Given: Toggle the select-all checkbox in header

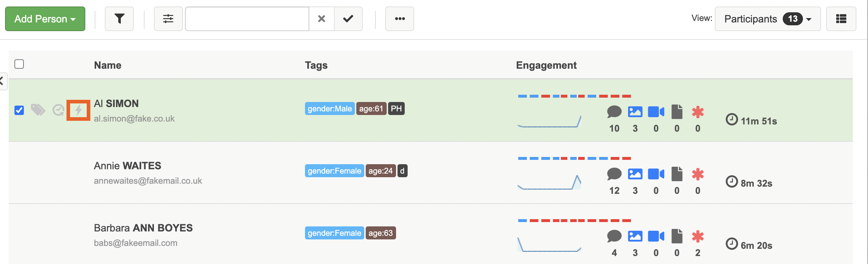Looking at the screenshot, I should coord(19,64).
